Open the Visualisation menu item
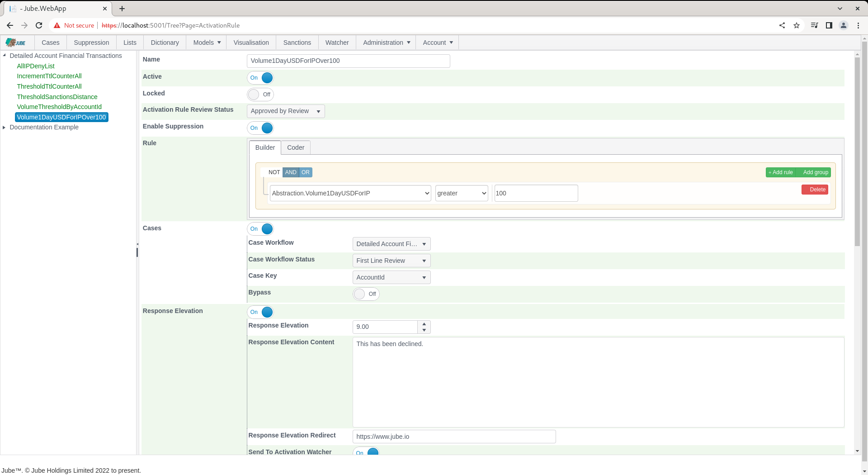 click(x=251, y=43)
